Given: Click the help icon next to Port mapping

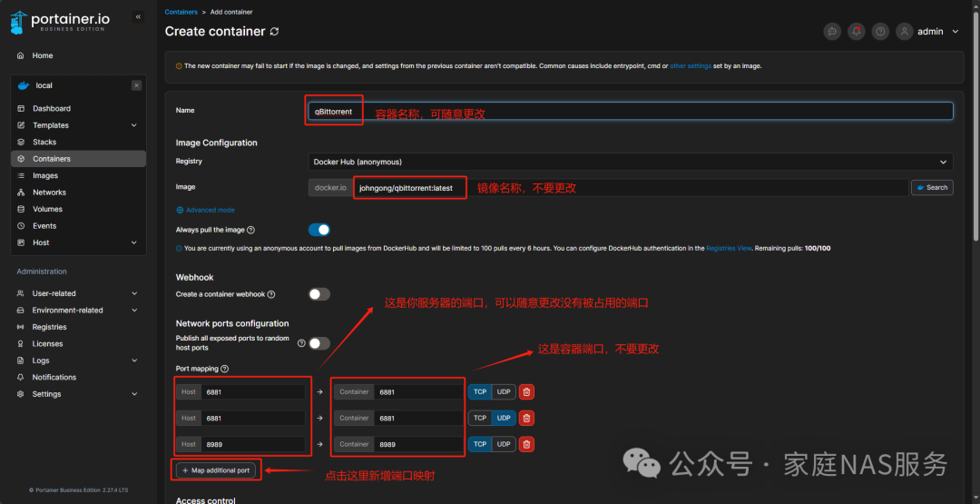Looking at the screenshot, I should pyautogui.click(x=224, y=369).
